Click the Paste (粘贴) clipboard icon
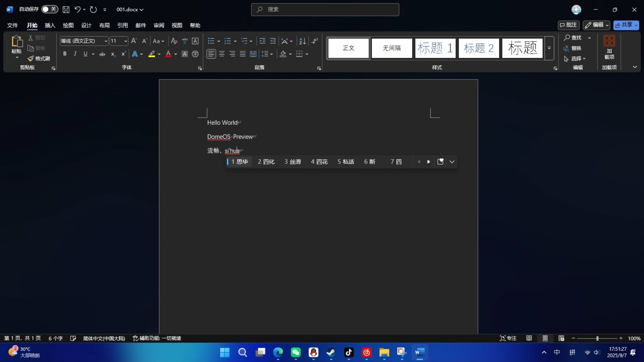 click(x=16, y=41)
